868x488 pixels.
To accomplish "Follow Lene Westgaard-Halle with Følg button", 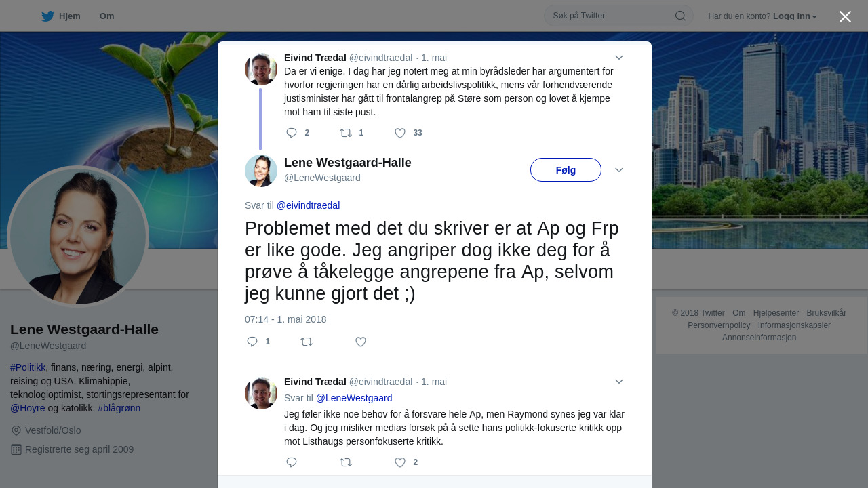I will 566,169.
